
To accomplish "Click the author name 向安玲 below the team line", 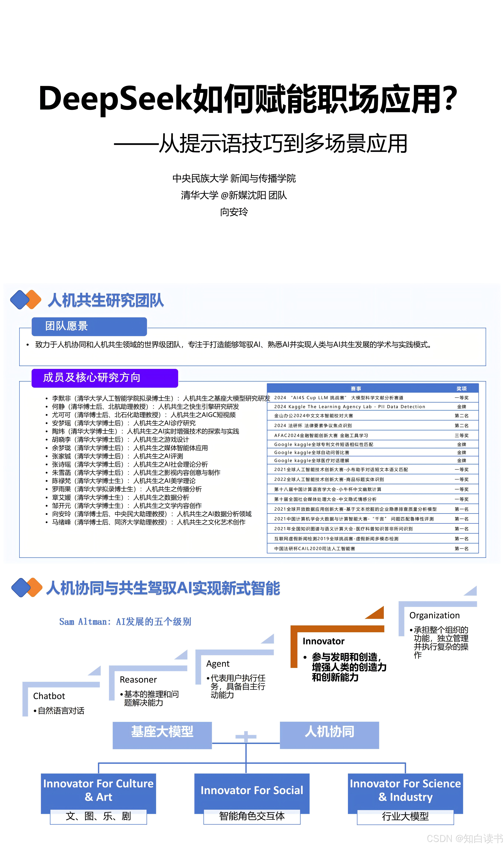I will click(x=234, y=212).
